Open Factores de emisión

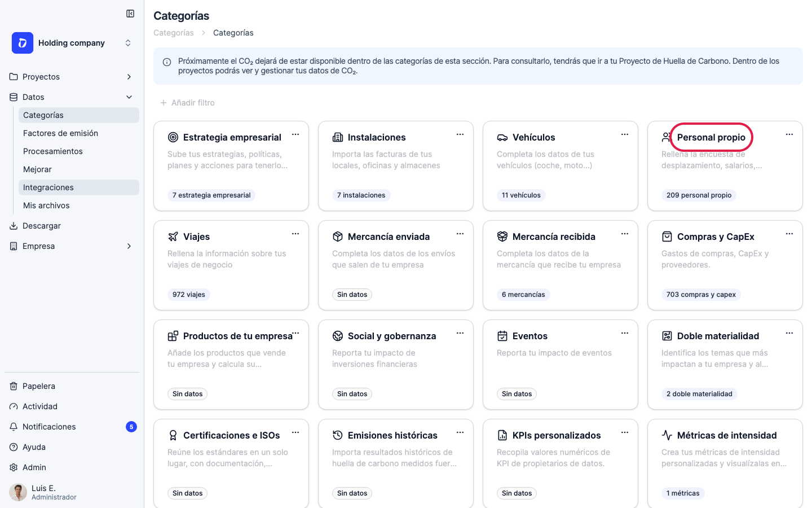click(x=79, y=133)
